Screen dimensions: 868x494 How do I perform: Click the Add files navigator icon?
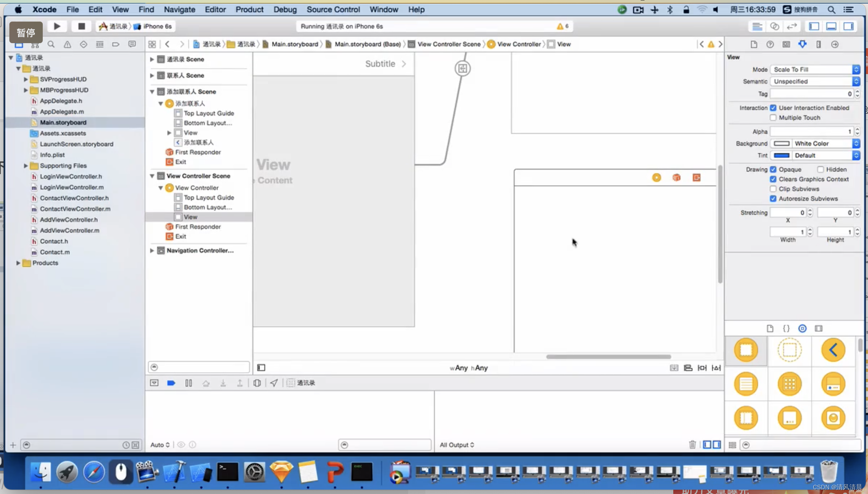point(13,444)
